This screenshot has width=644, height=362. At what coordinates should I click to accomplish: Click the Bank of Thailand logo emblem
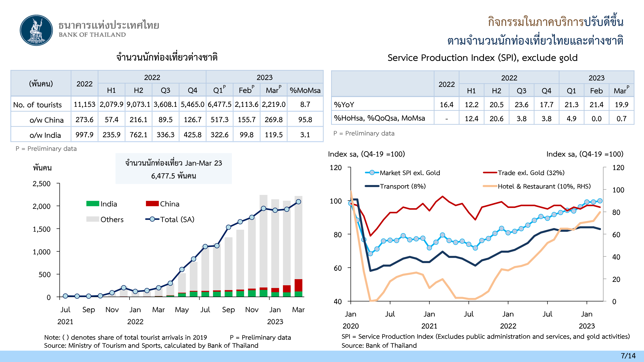pos(36,30)
